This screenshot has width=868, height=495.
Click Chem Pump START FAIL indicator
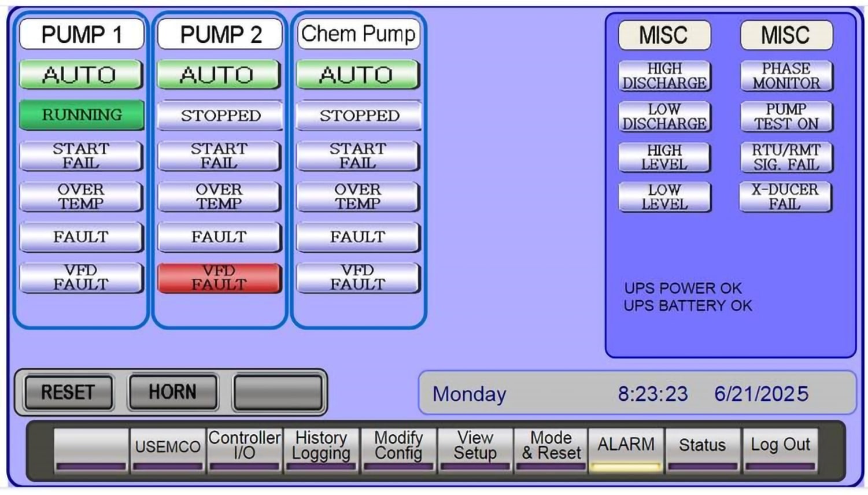pos(358,156)
